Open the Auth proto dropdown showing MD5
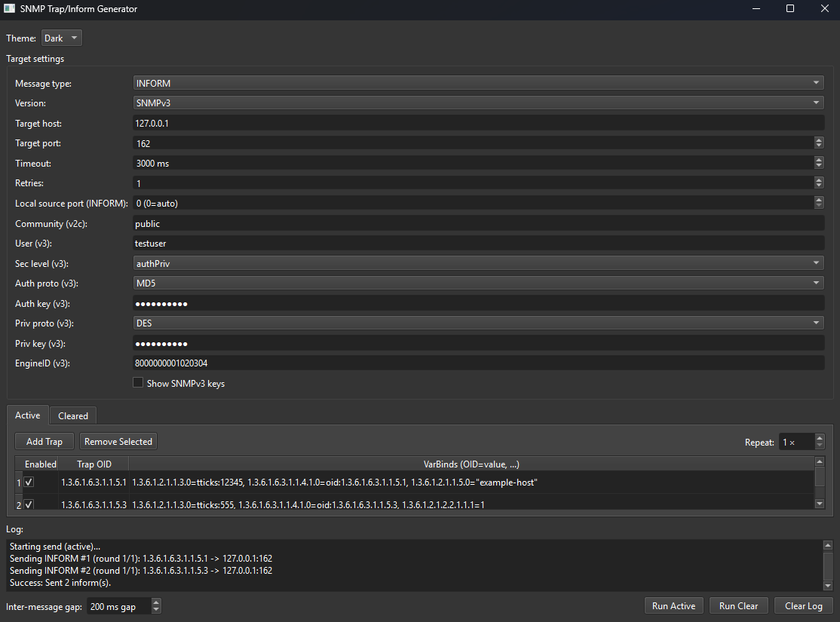Viewport: 840px width, 622px height. 479,283
